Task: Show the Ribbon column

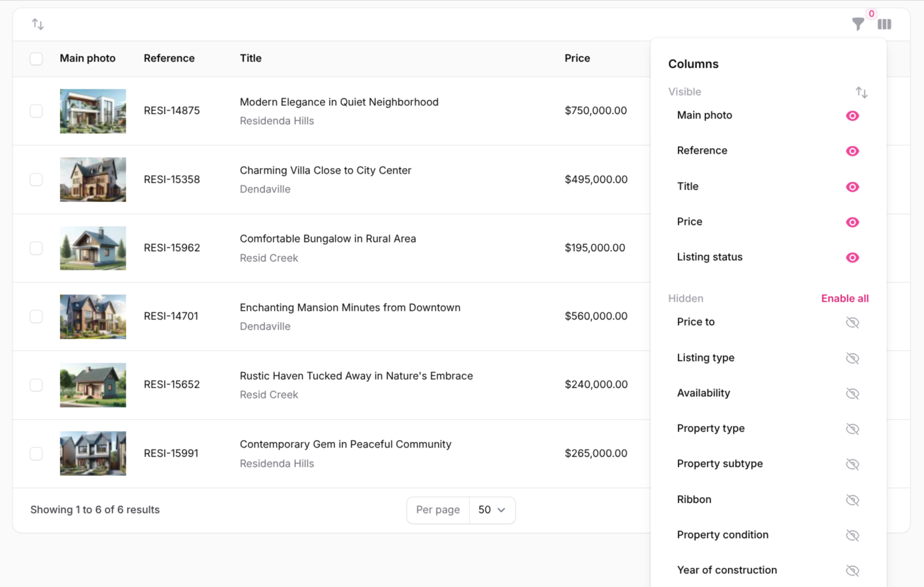Action: click(852, 500)
